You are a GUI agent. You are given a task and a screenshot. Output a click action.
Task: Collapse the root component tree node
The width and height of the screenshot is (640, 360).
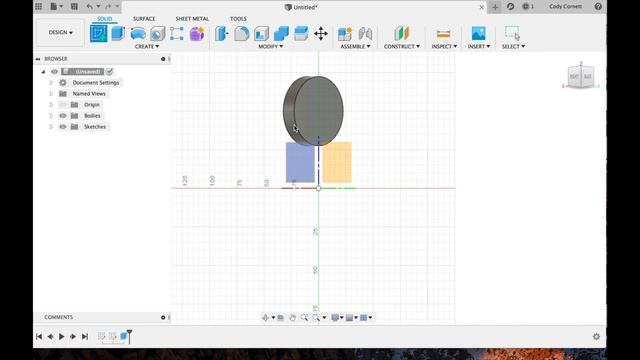[43, 71]
